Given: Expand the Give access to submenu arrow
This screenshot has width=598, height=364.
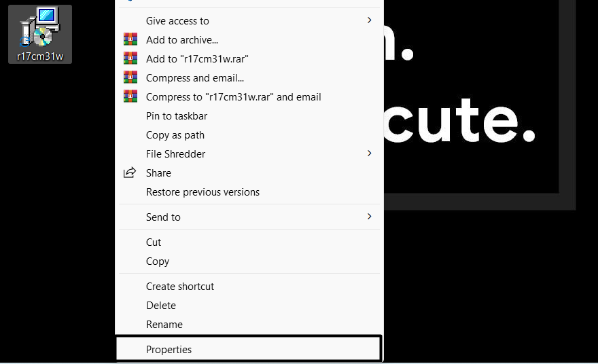Looking at the screenshot, I should tap(370, 21).
